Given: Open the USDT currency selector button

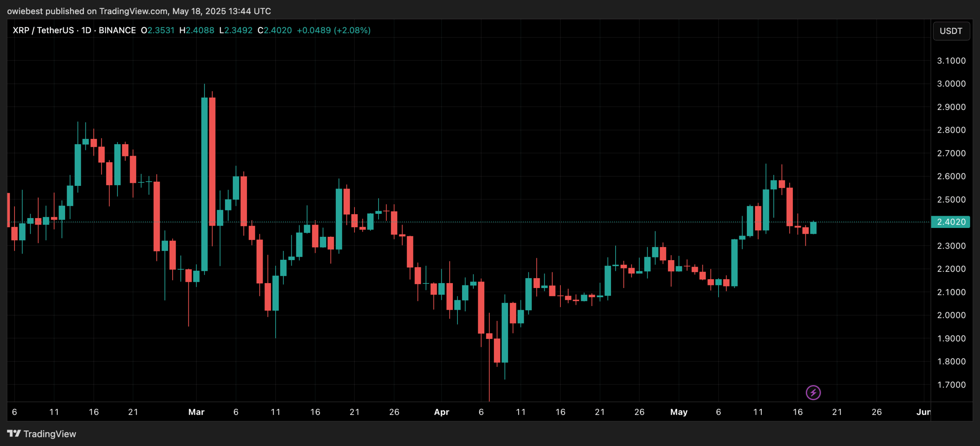Looking at the screenshot, I should point(951,31).
